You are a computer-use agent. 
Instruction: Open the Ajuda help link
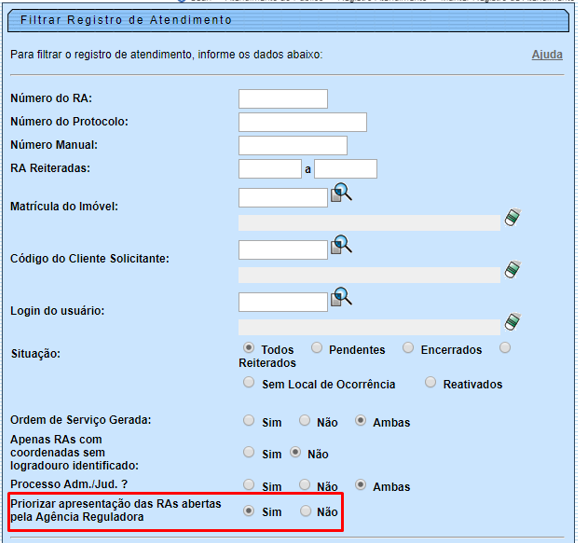pyautogui.click(x=547, y=55)
